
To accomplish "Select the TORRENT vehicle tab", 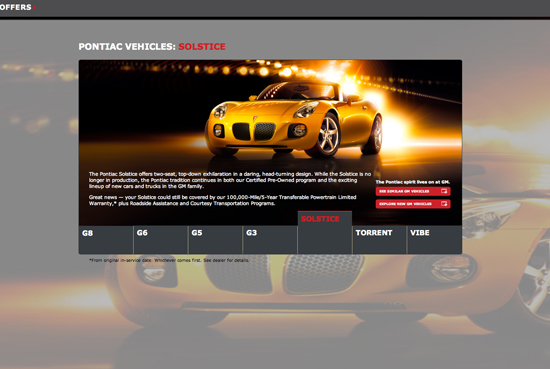I will [380, 240].
